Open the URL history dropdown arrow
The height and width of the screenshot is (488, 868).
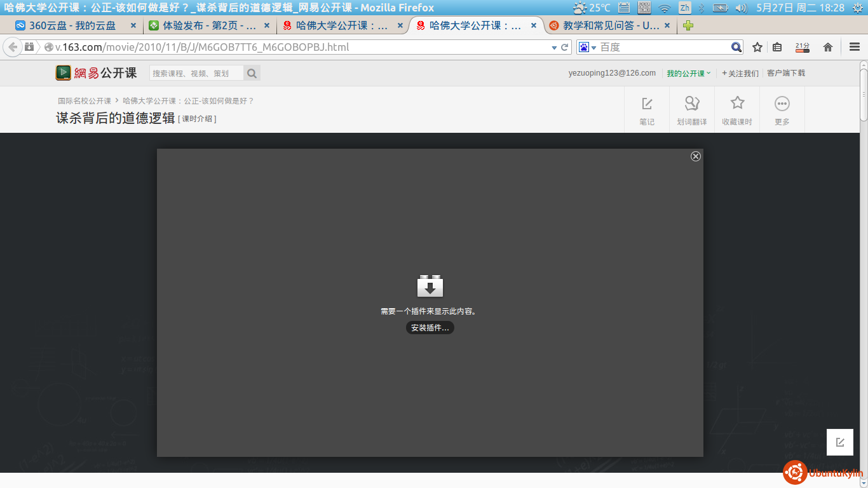553,47
